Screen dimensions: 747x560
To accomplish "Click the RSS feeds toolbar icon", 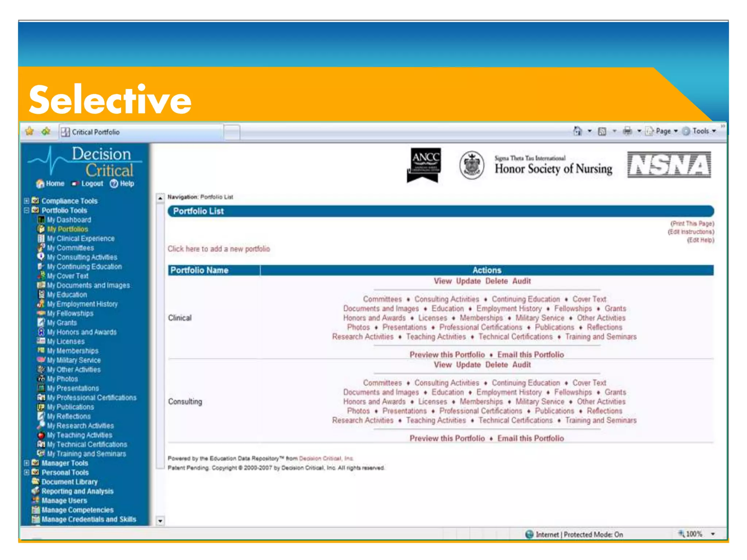I will pyautogui.click(x=602, y=131).
